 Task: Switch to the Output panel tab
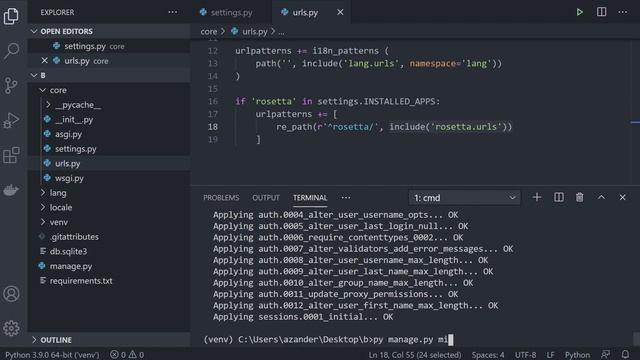click(266, 198)
